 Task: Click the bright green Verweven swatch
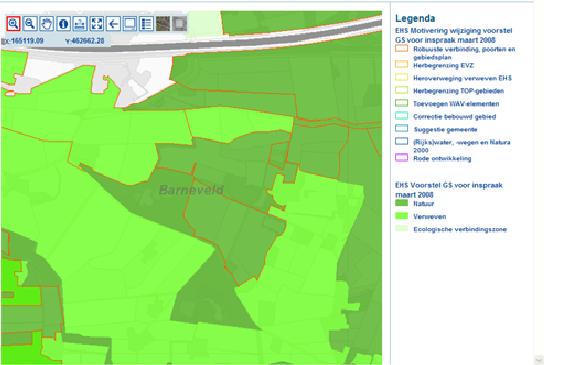pyautogui.click(x=401, y=216)
